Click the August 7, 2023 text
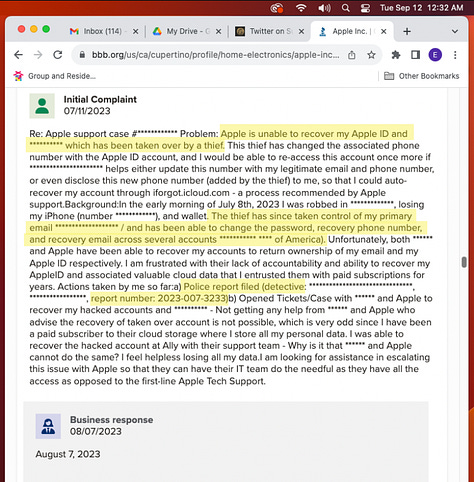This screenshot has height=482, width=474. coord(68,454)
